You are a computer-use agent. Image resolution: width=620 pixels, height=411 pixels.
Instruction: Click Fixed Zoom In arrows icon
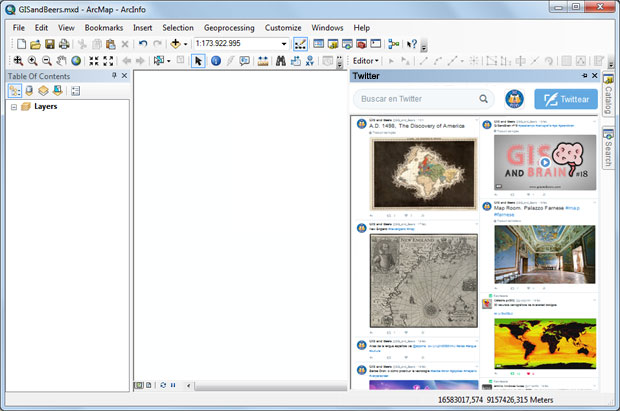click(x=94, y=61)
